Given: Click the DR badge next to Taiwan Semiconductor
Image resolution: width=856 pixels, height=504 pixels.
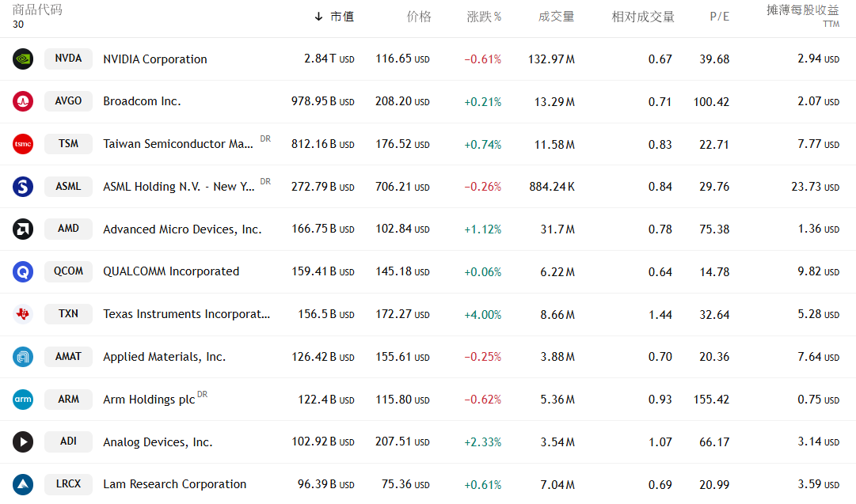Looking at the screenshot, I should point(265,138).
